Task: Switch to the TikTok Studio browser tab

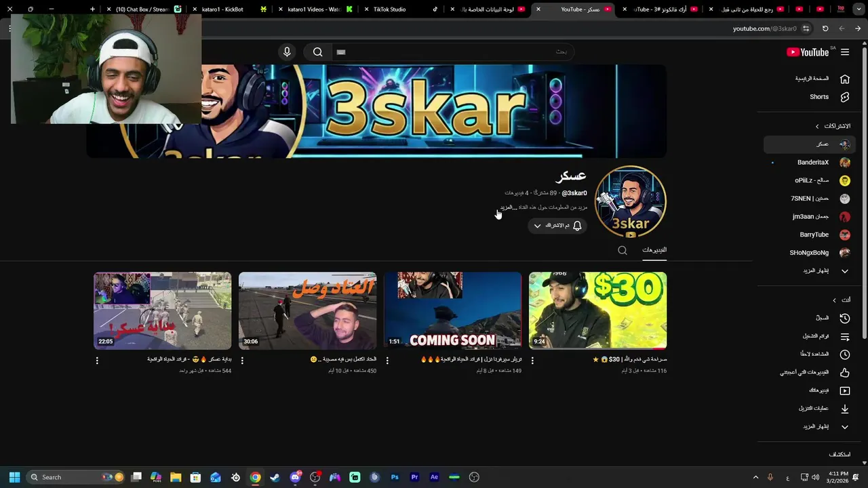Action: [x=400, y=9]
